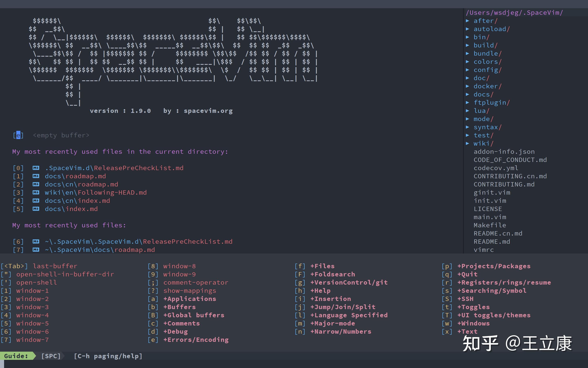588x368 pixels.
Task: Expand the bundle/ folder arrow
Action: pos(468,54)
